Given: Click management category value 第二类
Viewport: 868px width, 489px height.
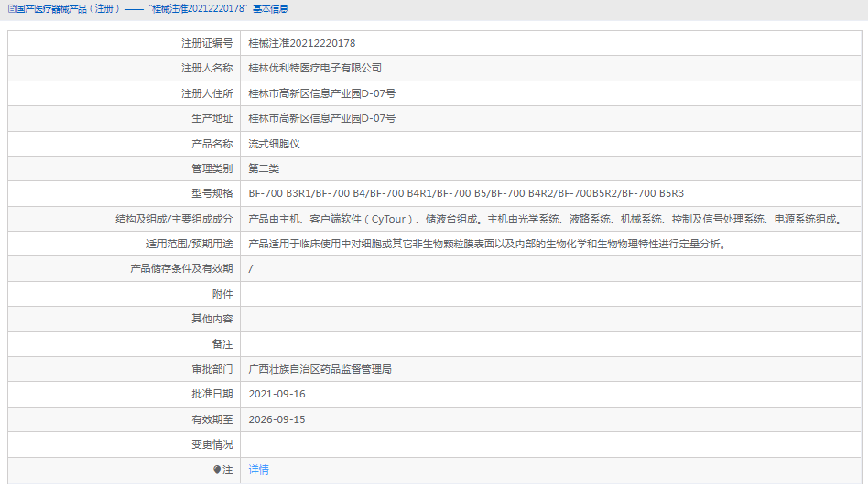Looking at the screenshot, I should 264,168.
